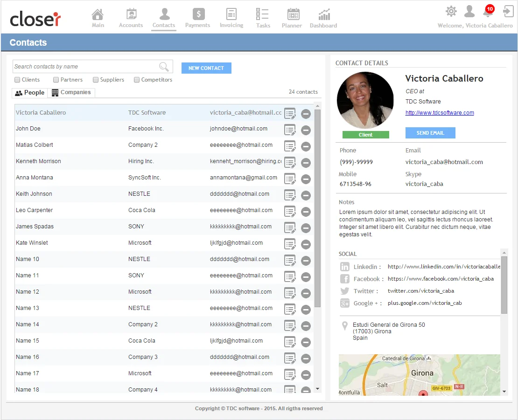Select the People tab

click(x=30, y=93)
